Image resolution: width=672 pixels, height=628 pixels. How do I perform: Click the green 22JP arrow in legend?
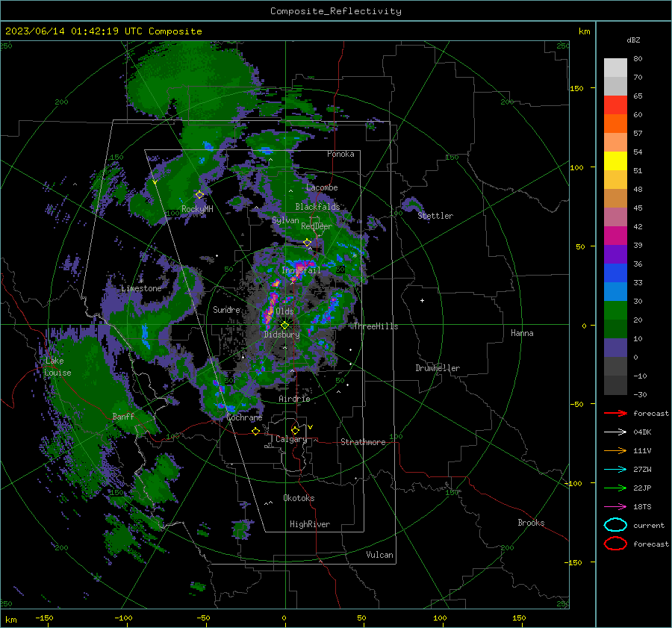pyautogui.click(x=615, y=488)
